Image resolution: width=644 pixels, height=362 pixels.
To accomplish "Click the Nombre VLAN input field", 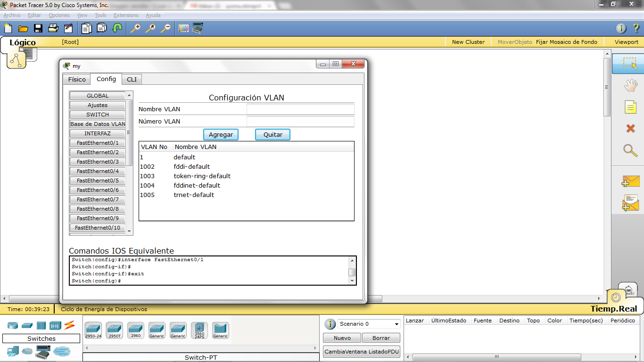I will pos(300,109).
